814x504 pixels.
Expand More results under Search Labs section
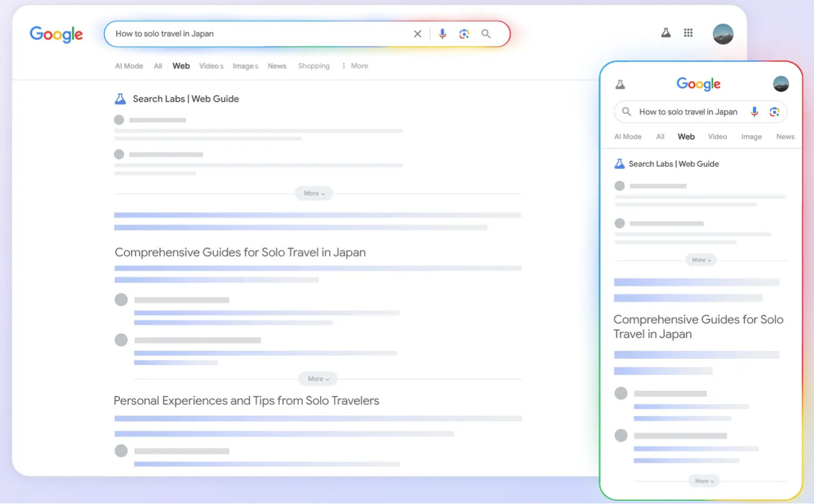(x=314, y=193)
